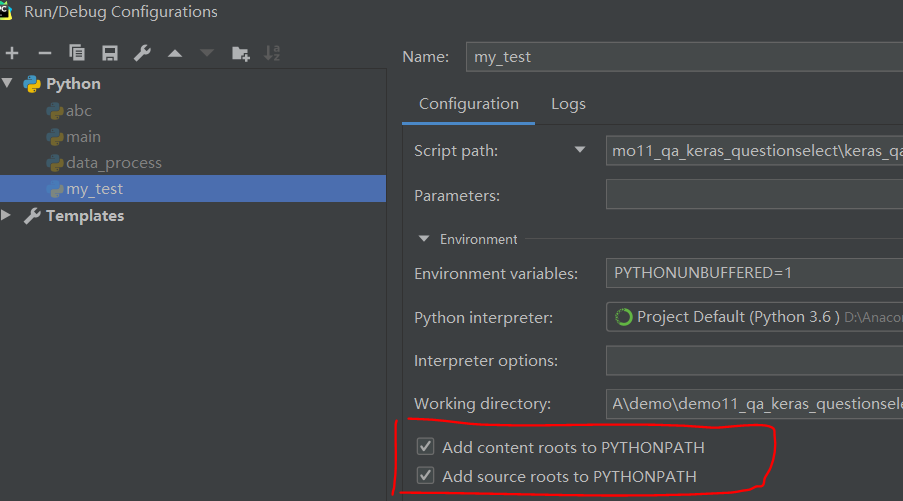Click the Move Up arrow icon
This screenshot has width=903, height=501.
175,53
